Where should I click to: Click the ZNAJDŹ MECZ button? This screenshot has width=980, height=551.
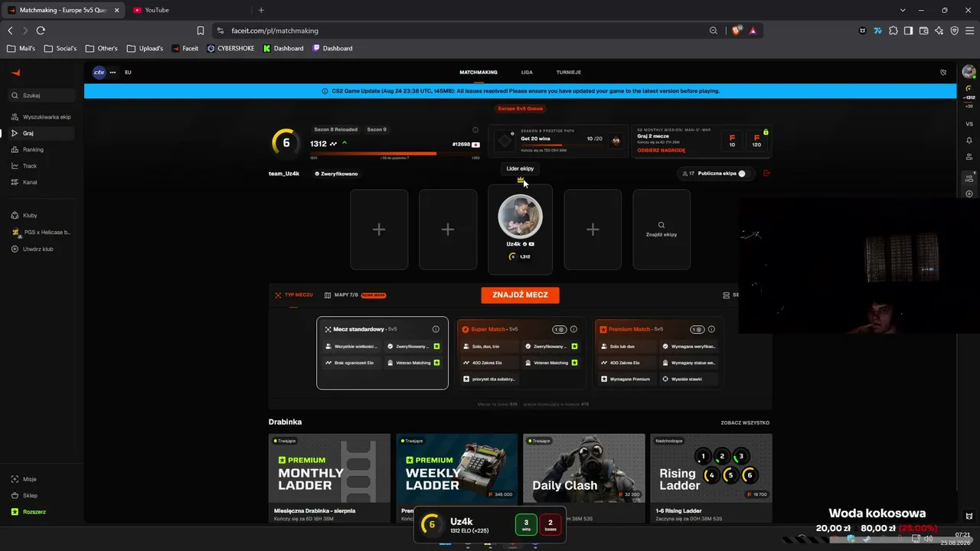tap(520, 295)
